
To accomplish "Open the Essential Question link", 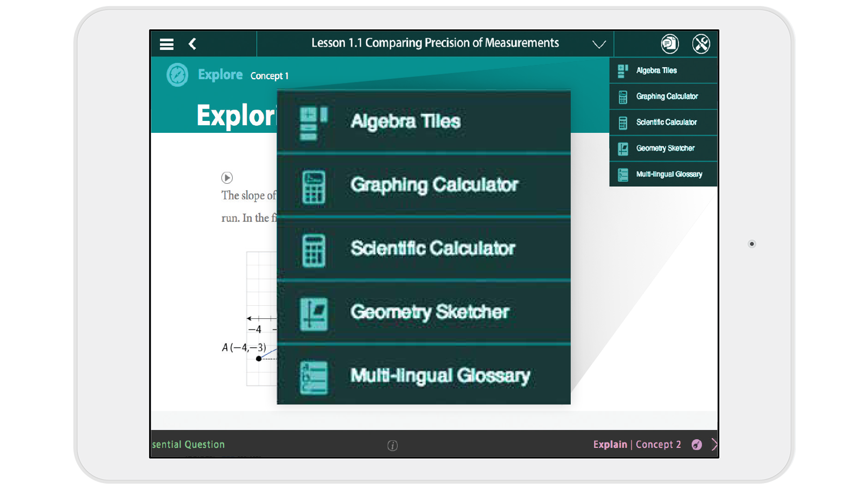I will (188, 444).
